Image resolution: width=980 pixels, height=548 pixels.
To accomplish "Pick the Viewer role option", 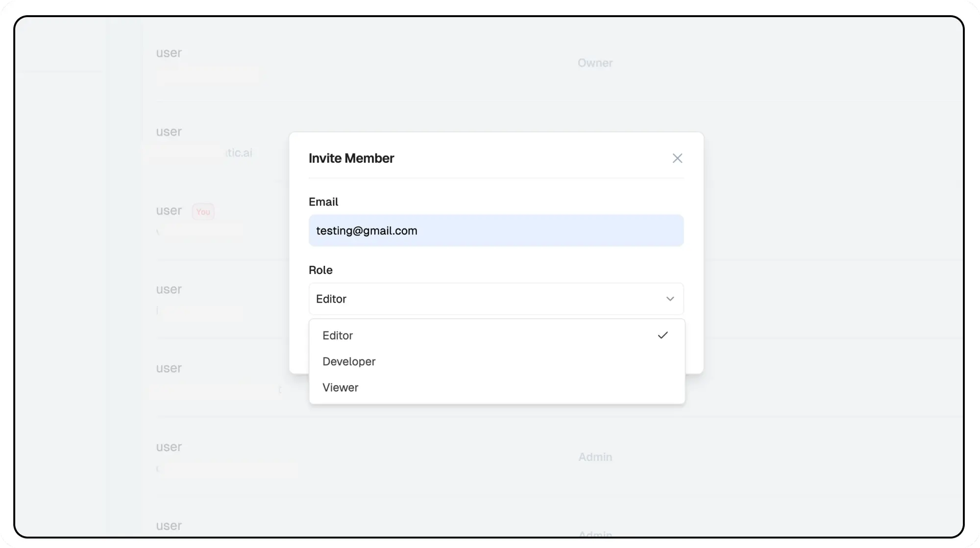I will coord(341,388).
